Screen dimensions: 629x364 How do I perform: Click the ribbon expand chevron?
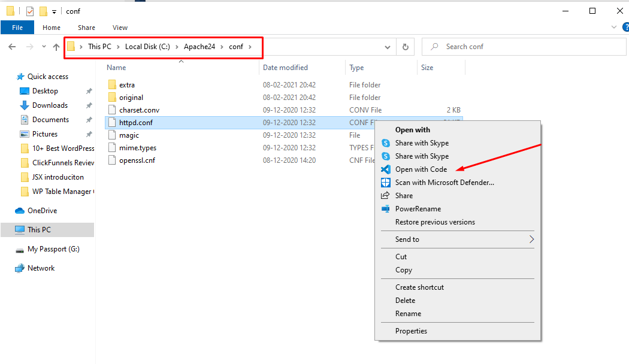[x=614, y=28]
